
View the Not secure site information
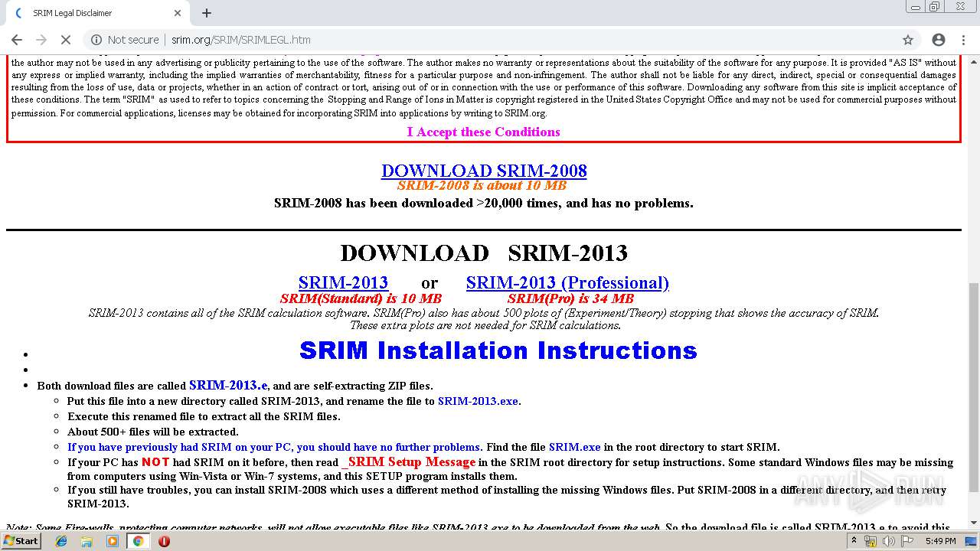tap(125, 40)
